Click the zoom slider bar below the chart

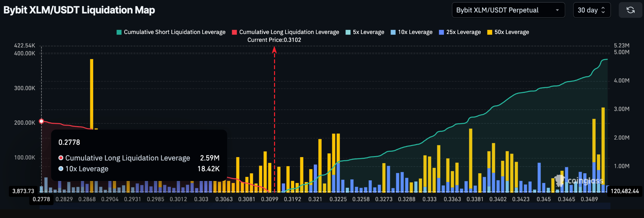click(x=325, y=206)
